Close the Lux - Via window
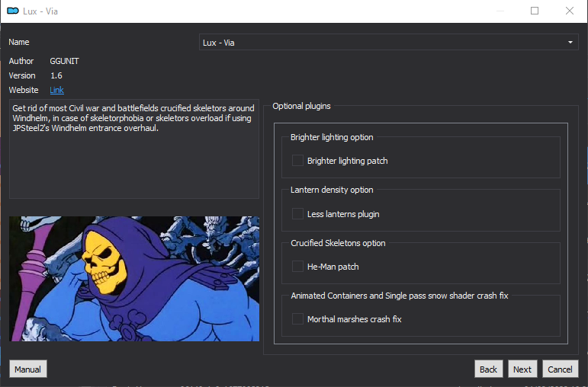Image resolution: width=588 pixels, height=387 pixels. pyautogui.click(x=569, y=11)
